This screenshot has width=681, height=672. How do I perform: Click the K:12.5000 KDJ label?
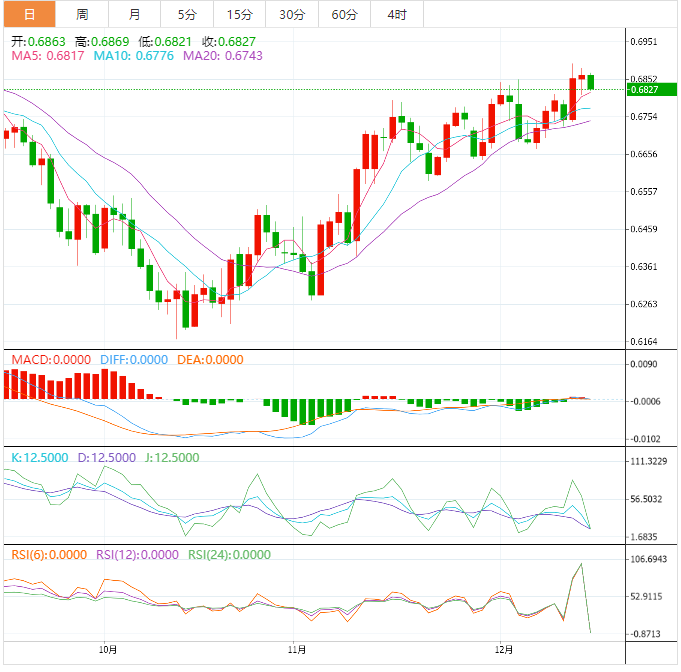pos(39,457)
